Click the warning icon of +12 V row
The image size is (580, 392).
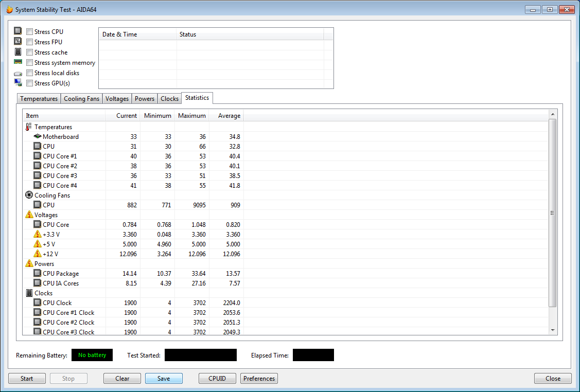38,254
